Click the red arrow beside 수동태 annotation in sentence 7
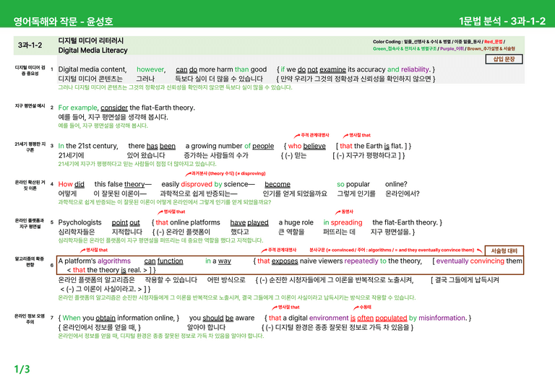Image resolution: width=555 pixels, height=392 pixels. pyautogui.click(x=356, y=308)
